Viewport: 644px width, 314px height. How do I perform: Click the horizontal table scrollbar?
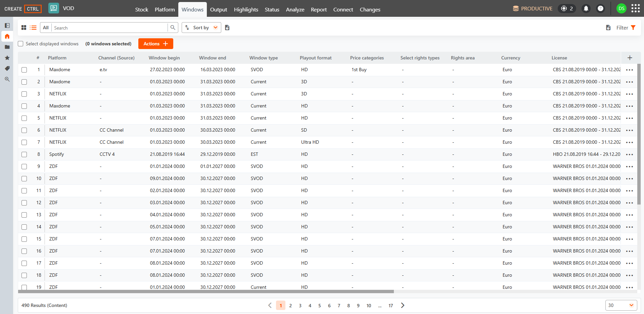click(x=206, y=291)
